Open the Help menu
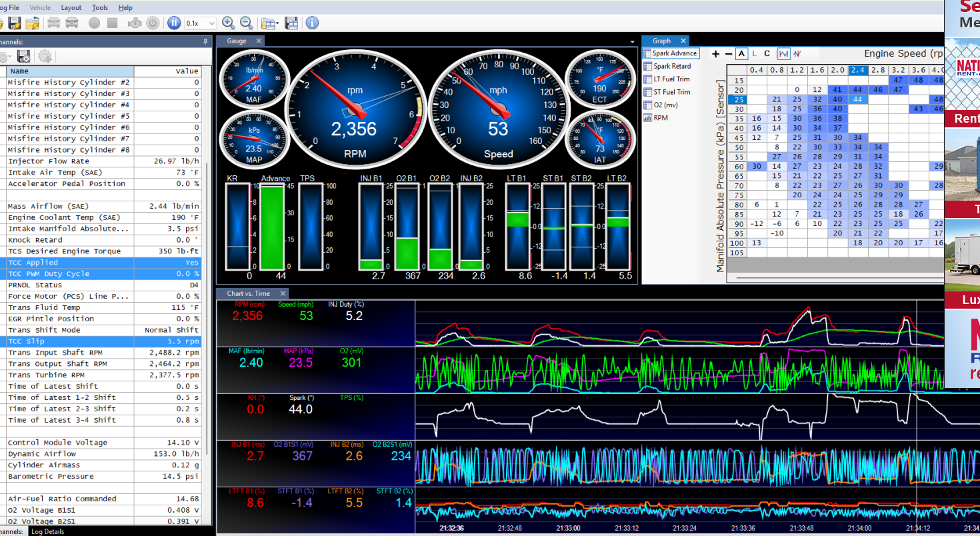Screen dimensions: 980x536 coord(125,7)
